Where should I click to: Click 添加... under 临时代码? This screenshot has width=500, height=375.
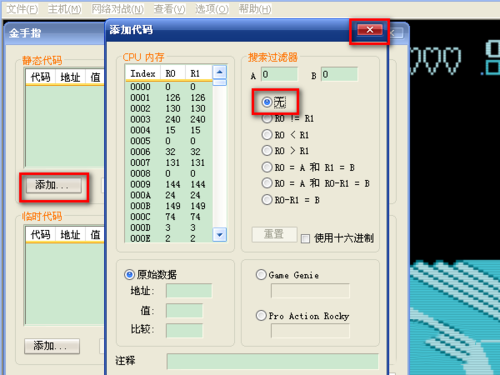[52, 346]
